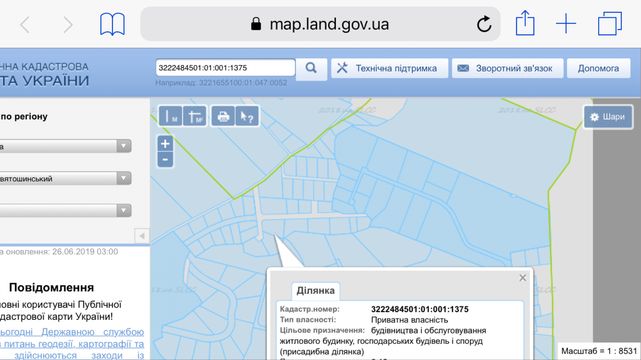Screen dimensions: 641x360
Task: Reload the page in Safari
Action: [x=484, y=24]
